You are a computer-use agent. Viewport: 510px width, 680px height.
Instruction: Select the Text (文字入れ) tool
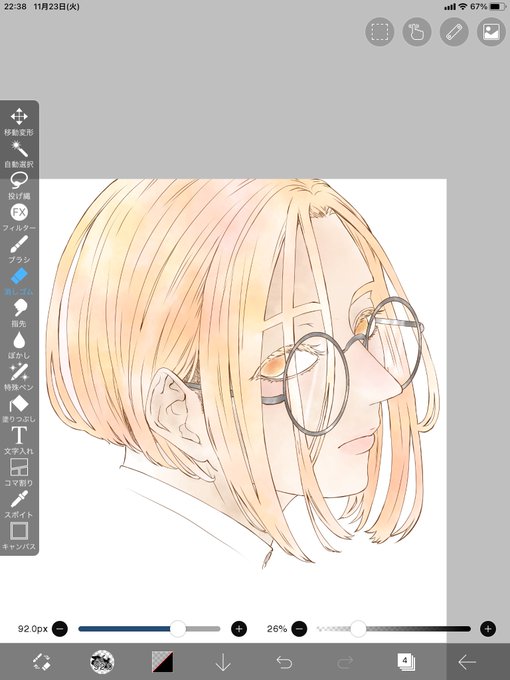click(19, 441)
